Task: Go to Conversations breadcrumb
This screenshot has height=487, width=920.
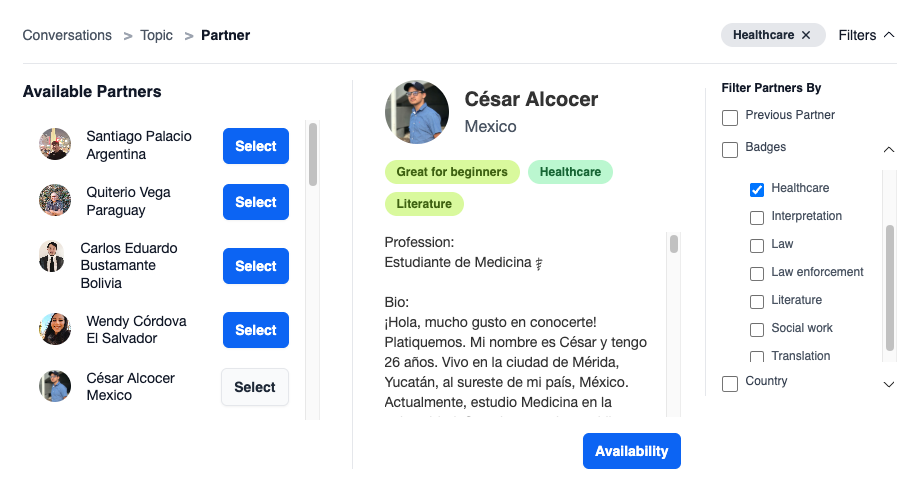Action: pyautogui.click(x=67, y=35)
